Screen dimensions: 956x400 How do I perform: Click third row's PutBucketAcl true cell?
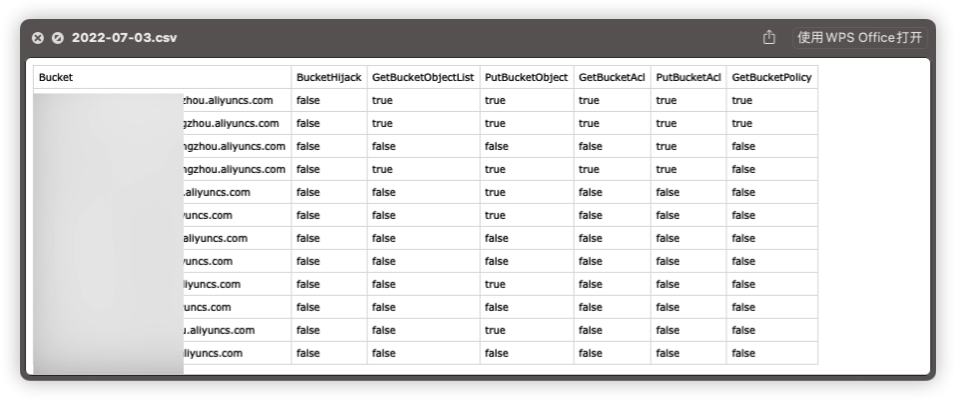[x=666, y=146]
